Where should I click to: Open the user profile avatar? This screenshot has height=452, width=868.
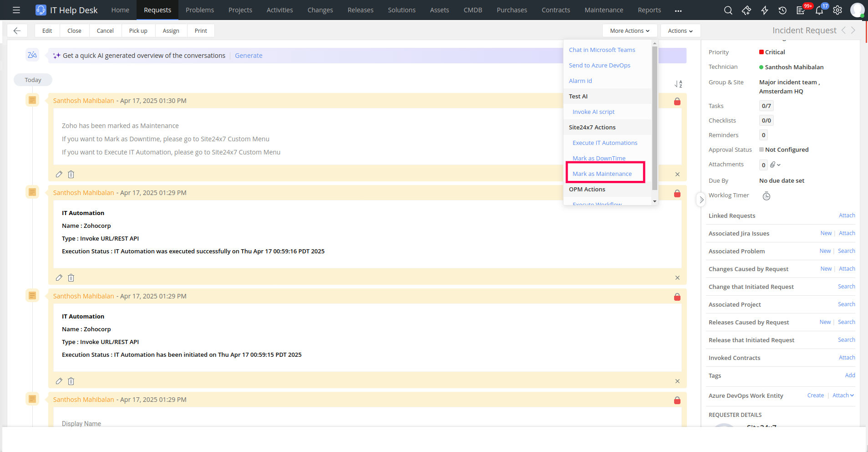[857, 10]
